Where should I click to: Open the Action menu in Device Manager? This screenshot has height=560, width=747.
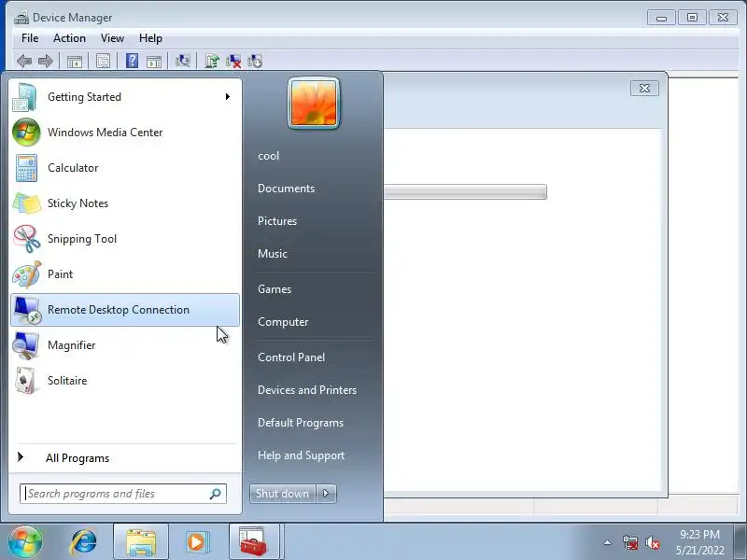click(x=69, y=38)
